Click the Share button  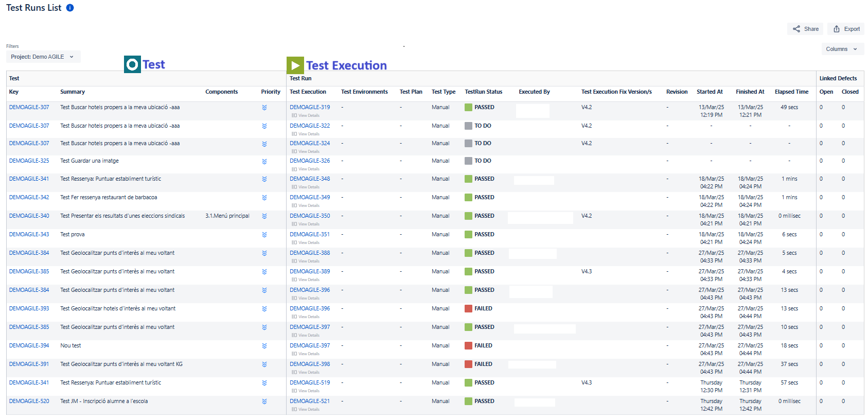[805, 29]
